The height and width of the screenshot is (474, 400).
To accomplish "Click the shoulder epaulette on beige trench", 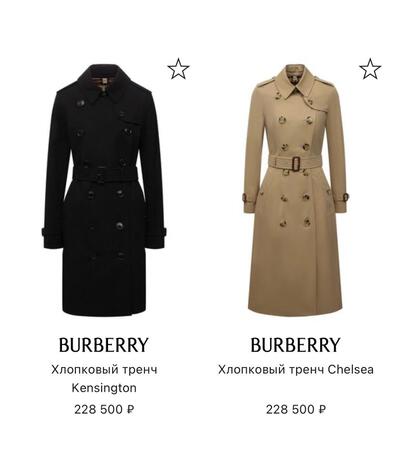I will (x=265, y=82).
